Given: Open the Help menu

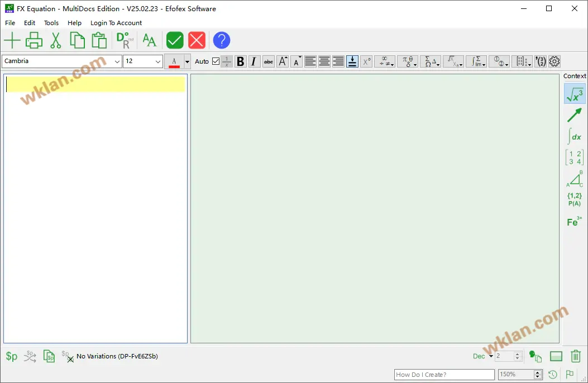Looking at the screenshot, I should click(75, 23).
